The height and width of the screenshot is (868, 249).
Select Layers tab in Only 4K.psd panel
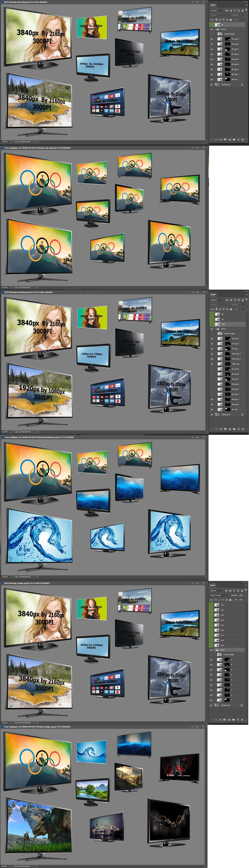tap(213, 5)
